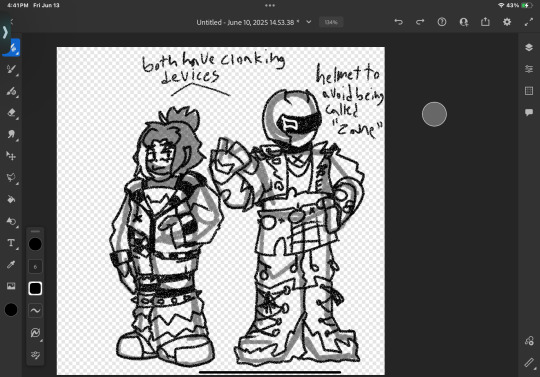Open the Help question mark
This screenshot has height=377, width=540.
pos(442,22)
